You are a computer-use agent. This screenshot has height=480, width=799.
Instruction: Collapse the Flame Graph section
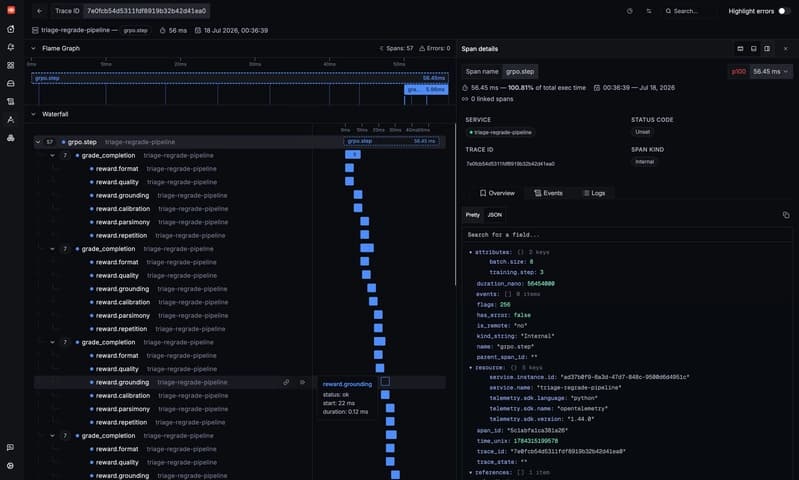(x=33, y=48)
